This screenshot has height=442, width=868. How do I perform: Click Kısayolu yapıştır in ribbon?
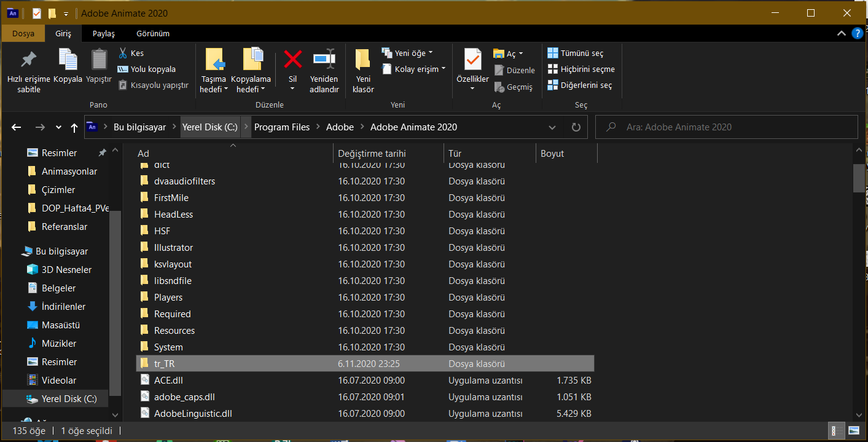click(x=153, y=85)
